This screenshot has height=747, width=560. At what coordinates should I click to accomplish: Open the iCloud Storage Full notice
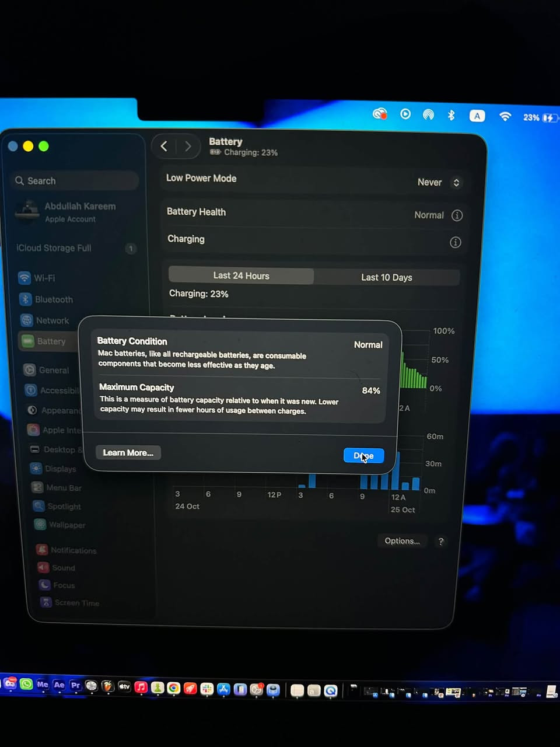tap(76, 248)
